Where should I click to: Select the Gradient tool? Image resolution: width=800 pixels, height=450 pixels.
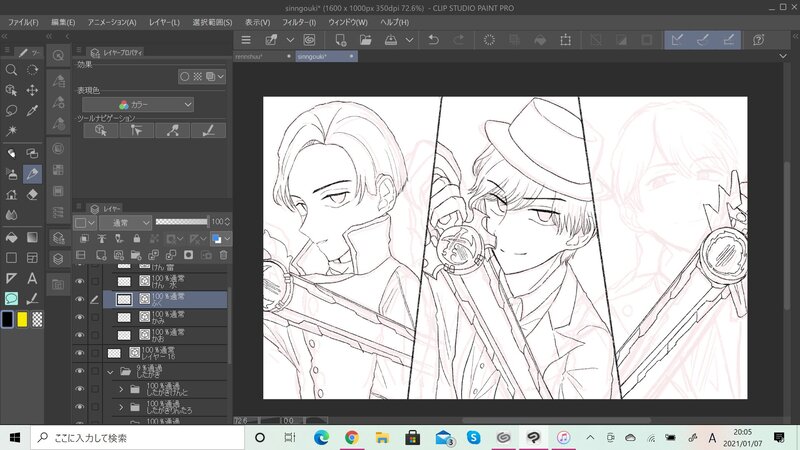pyautogui.click(x=32, y=237)
